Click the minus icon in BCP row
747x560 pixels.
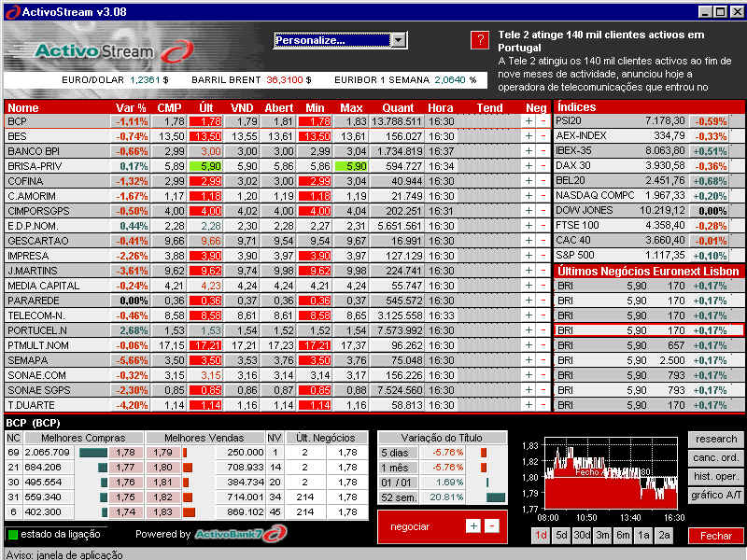tap(543, 121)
